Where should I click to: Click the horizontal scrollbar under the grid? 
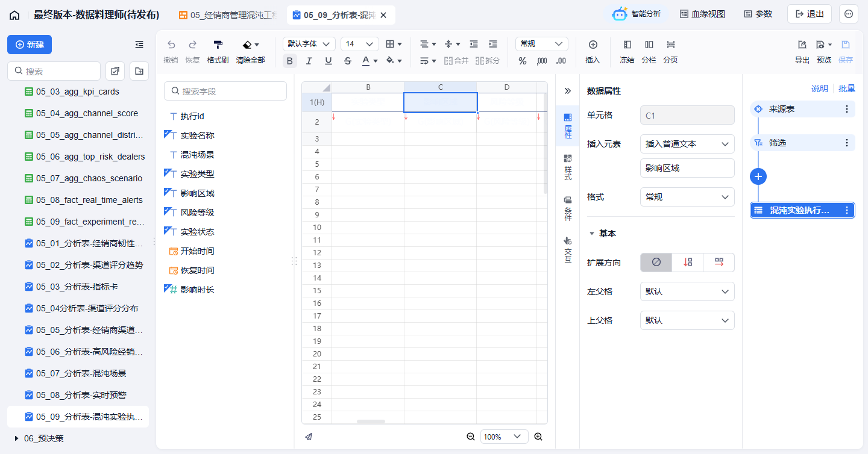(371, 421)
